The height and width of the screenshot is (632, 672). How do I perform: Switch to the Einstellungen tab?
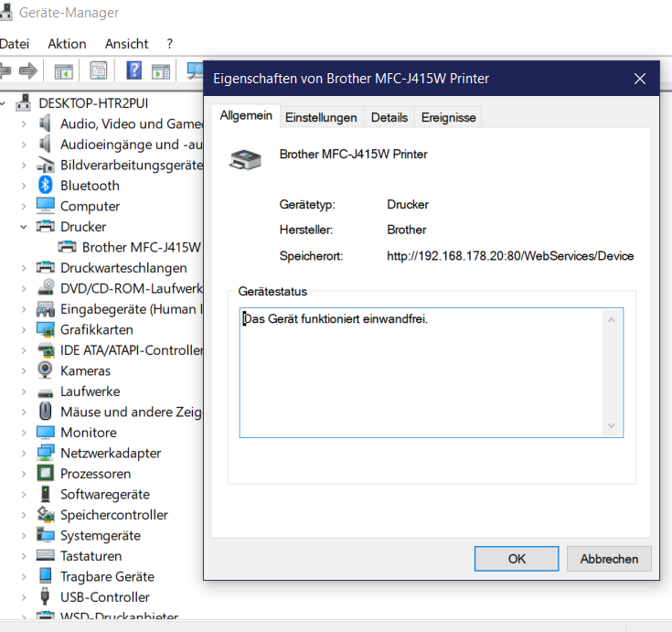[321, 117]
